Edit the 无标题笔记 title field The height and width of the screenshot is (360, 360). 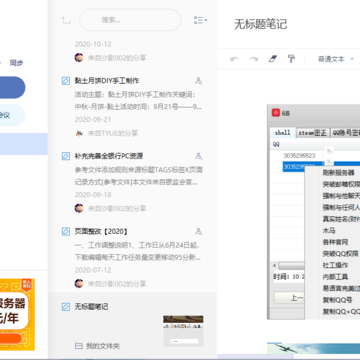[260, 24]
